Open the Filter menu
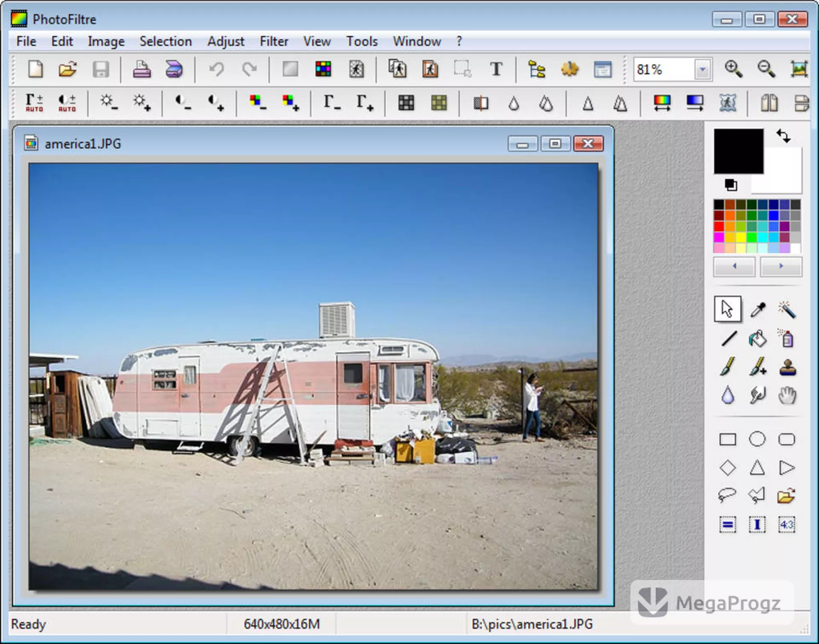The image size is (819, 644). tap(274, 41)
